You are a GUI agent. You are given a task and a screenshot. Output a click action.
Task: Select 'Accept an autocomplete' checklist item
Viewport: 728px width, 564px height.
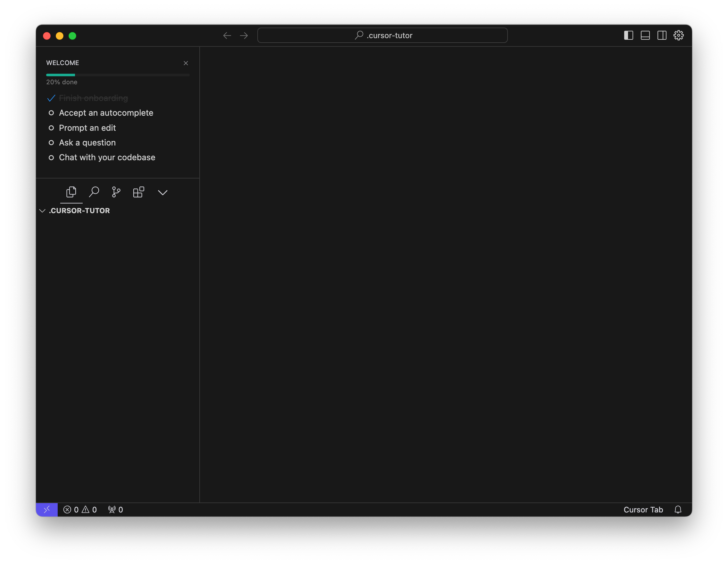coord(106,113)
